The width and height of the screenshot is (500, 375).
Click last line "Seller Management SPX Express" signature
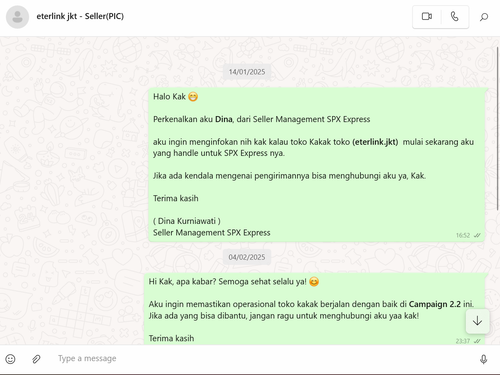point(212,233)
